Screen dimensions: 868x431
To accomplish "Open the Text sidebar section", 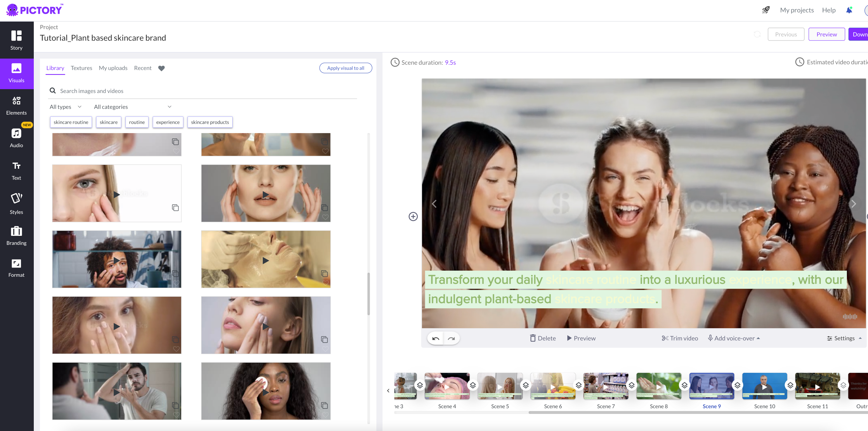I will [x=16, y=171].
